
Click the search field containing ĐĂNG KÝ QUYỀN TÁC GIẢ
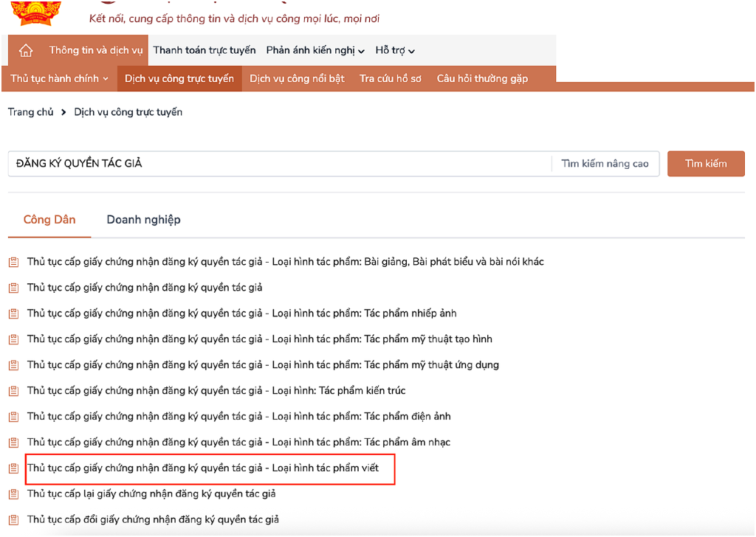pyautogui.click(x=280, y=164)
